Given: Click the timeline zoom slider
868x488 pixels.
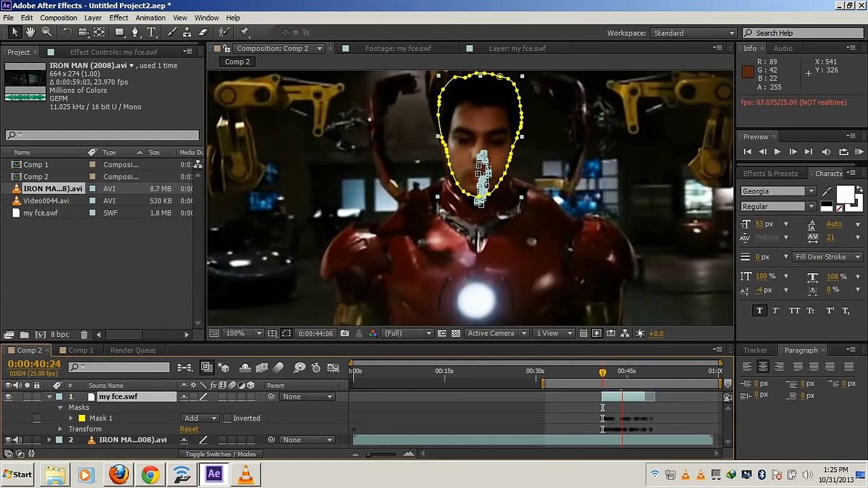Looking at the screenshot, I should tap(382, 454).
